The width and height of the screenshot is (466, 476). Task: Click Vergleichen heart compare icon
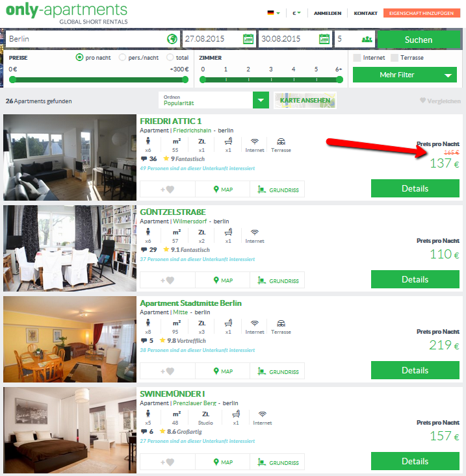[422, 100]
